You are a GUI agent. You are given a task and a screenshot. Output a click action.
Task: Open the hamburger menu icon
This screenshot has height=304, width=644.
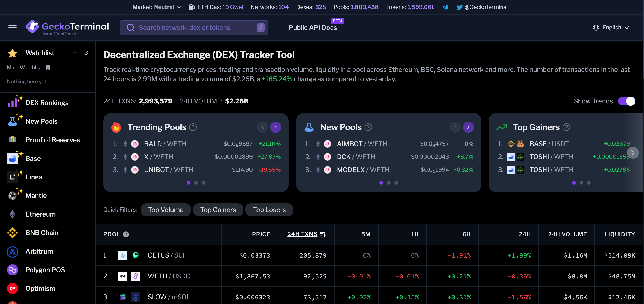click(13, 28)
